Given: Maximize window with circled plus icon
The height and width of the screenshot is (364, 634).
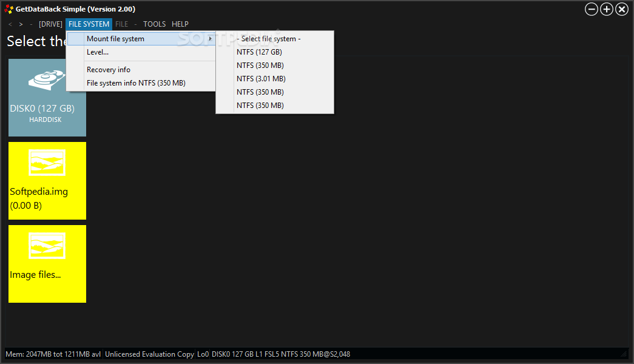Looking at the screenshot, I should coord(607,9).
